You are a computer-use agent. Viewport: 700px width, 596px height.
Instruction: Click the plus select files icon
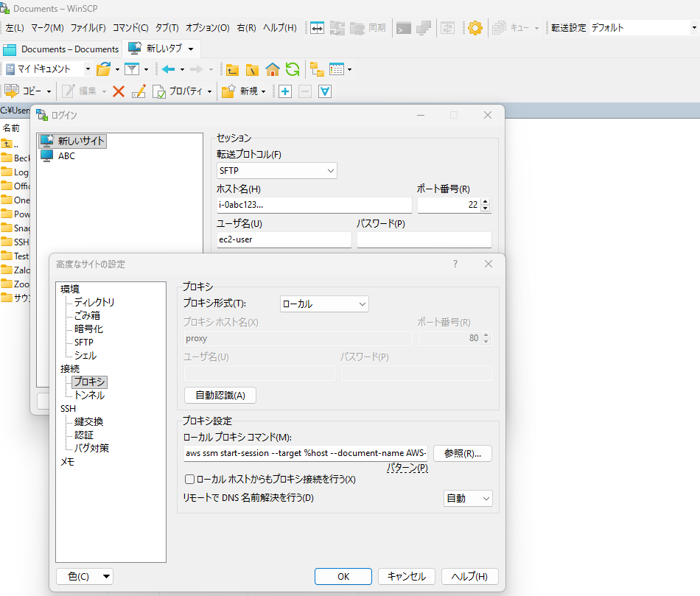pos(284,91)
